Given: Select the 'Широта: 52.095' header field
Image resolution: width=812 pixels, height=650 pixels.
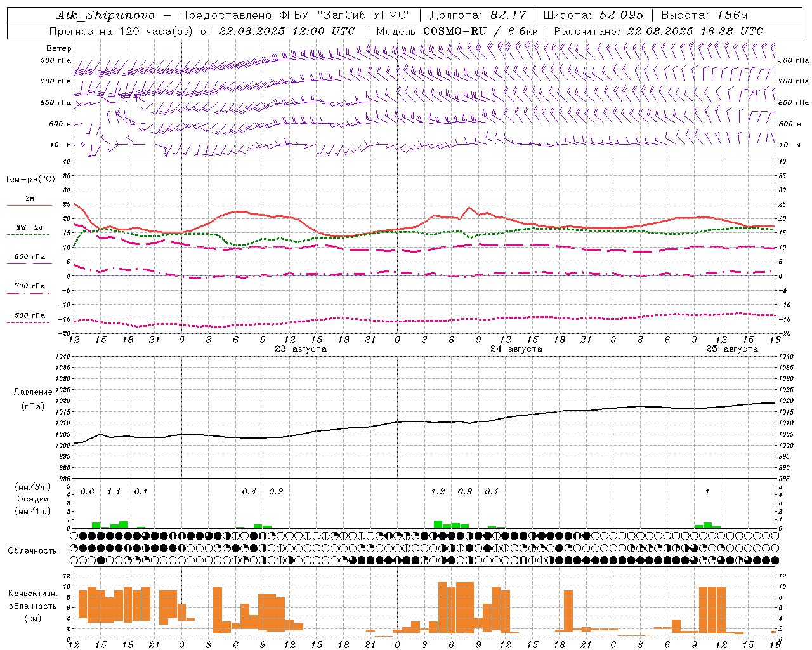Looking at the screenshot, I should (594, 15).
